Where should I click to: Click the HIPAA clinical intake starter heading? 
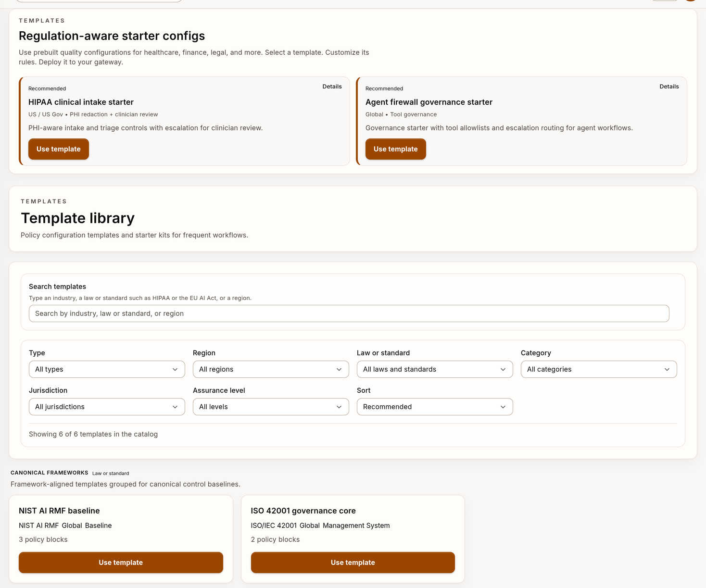click(81, 102)
